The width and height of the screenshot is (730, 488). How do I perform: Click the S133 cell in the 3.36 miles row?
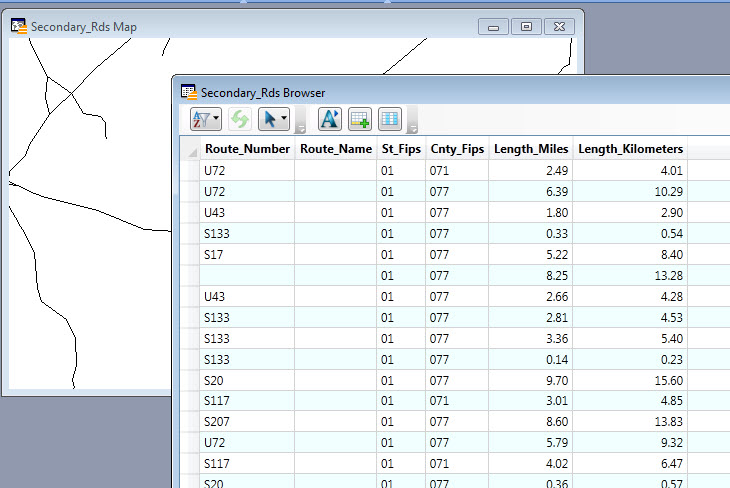(x=247, y=338)
